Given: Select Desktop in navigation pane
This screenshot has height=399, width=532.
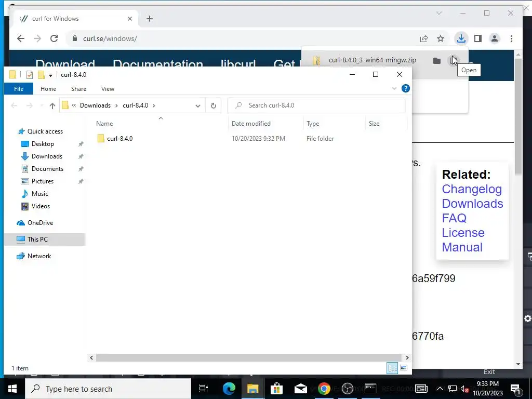Looking at the screenshot, I should pos(43,144).
